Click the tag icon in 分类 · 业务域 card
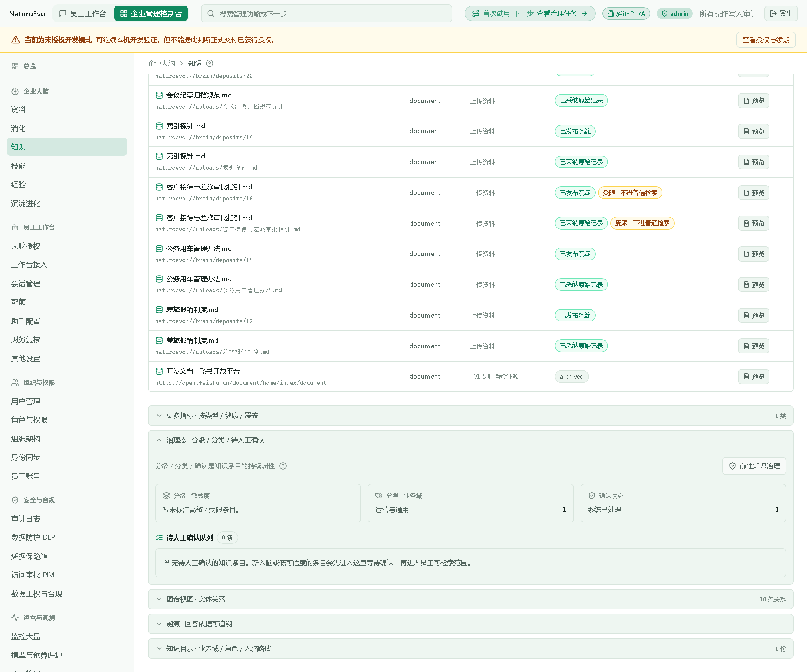The image size is (807, 672). pos(379,496)
